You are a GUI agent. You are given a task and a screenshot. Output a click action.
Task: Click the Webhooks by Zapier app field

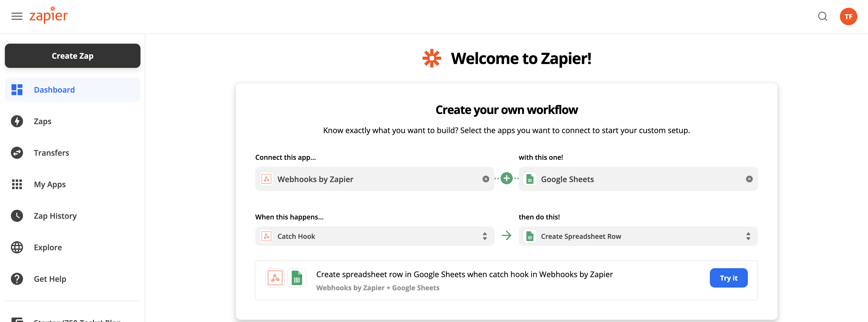374,179
